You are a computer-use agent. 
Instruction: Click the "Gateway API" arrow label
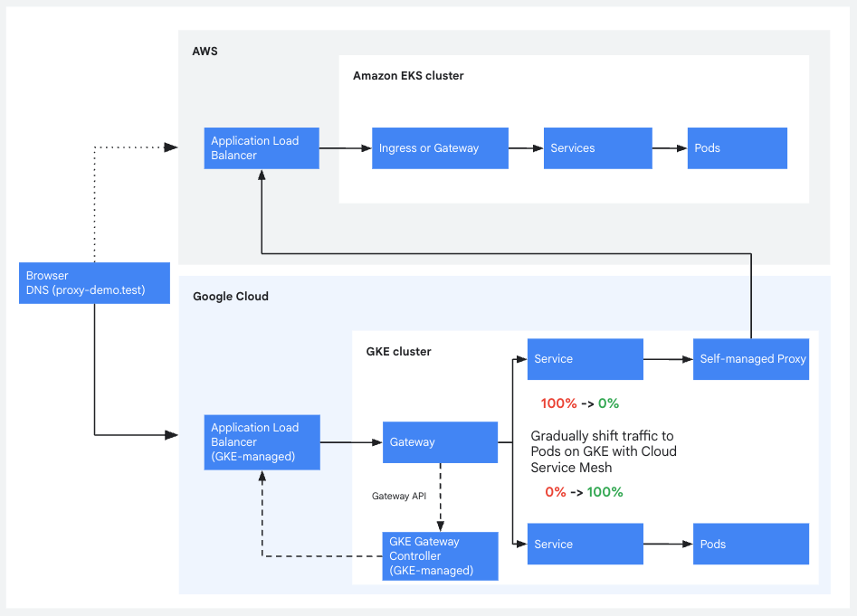point(398,497)
